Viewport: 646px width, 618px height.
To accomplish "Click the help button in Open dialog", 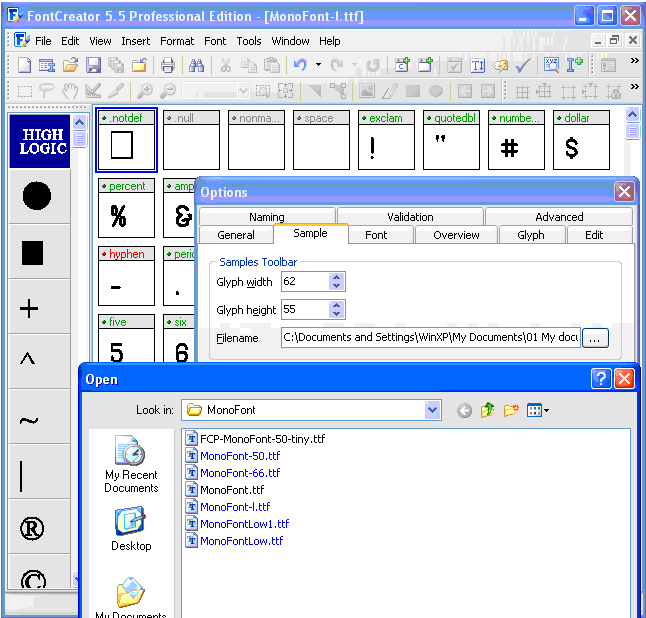I will click(601, 378).
